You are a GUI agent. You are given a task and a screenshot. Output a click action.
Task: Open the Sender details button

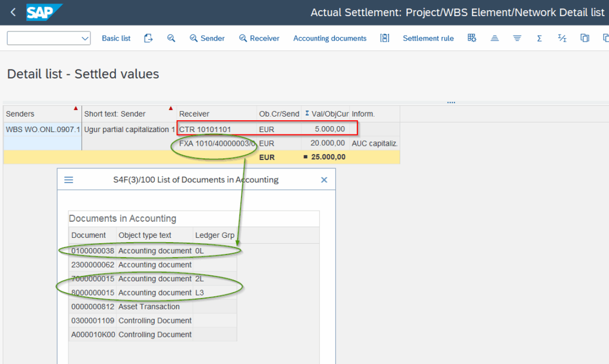(207, 38)
